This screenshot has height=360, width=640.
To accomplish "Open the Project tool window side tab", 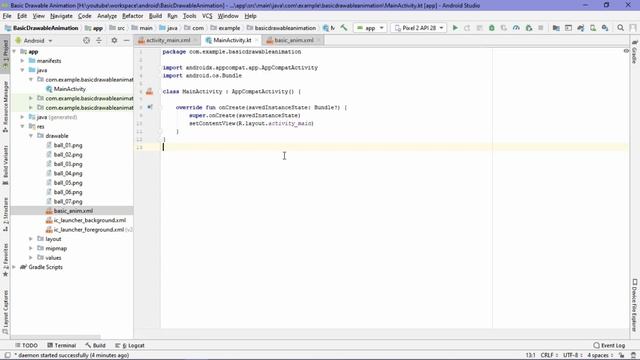I will [5, 54].
